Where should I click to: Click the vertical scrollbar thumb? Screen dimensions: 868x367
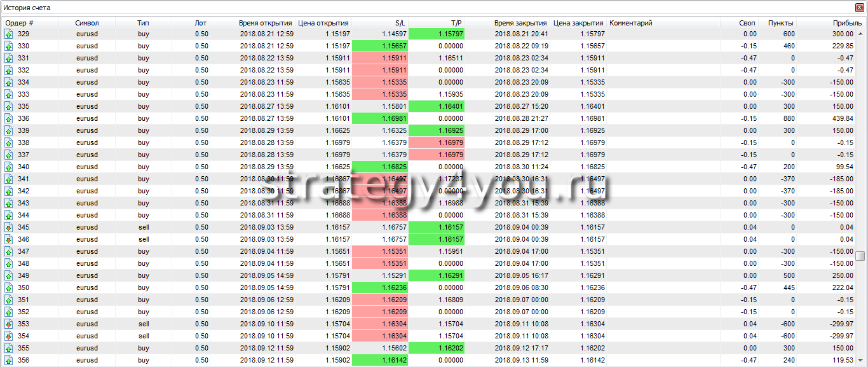coord(860,256)
